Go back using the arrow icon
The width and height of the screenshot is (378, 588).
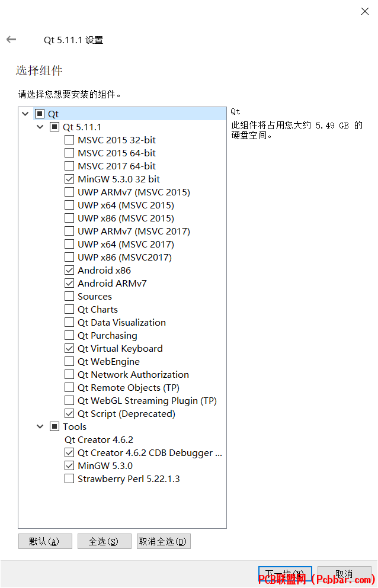(x=11, y=39)
